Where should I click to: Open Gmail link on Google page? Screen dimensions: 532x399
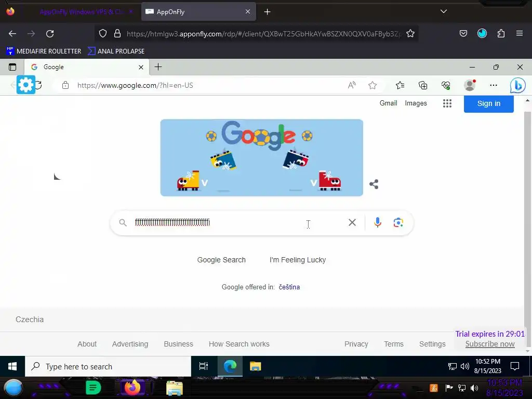(x=388, y=103)
